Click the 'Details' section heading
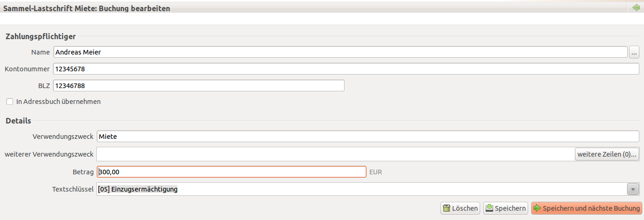The height and width of the screenshot is (220, 644). click(18, 121)
